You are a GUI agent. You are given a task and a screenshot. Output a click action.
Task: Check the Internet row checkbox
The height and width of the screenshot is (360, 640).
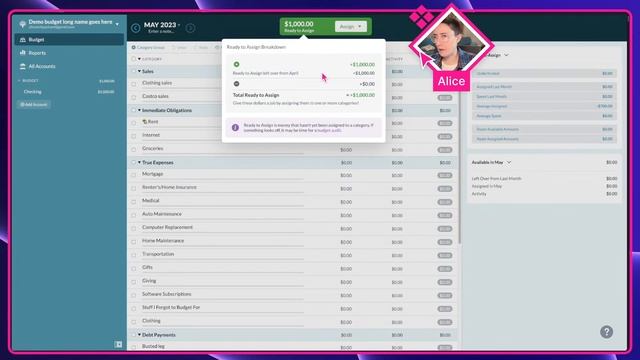(133, 136)
